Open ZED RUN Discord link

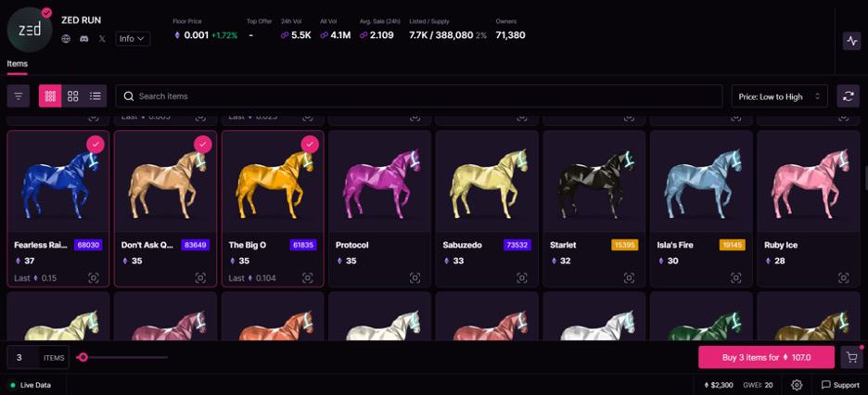pyautogui.click(x=83, y=39)
